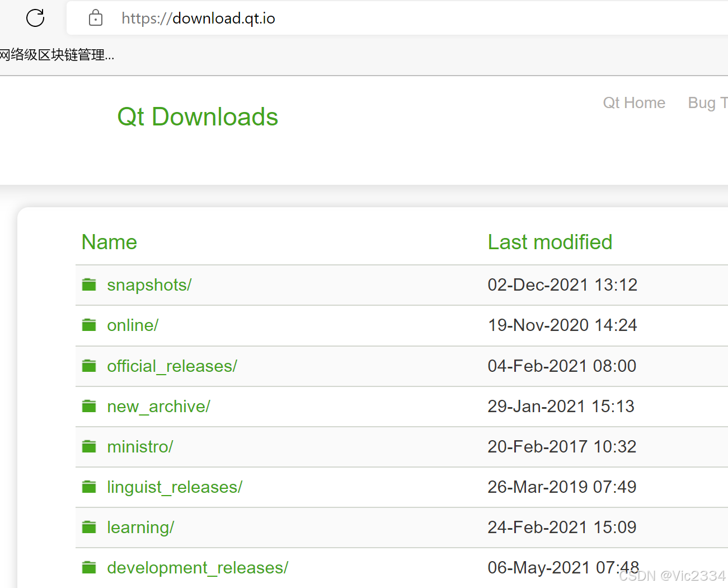728x588 pixels.
Task: Sort the listing by Name column header
Action: (x=109, y=242)
